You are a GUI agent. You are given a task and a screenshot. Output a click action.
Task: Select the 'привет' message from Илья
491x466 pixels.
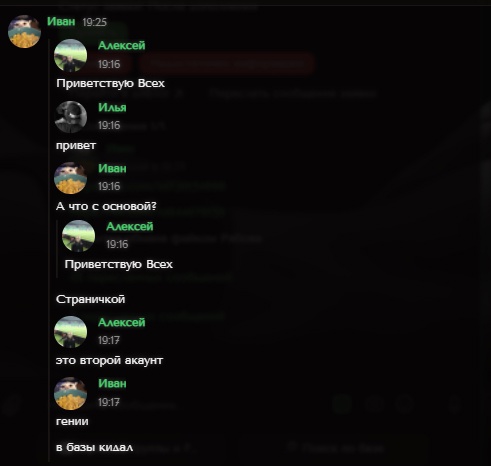(x=76, y=146)
